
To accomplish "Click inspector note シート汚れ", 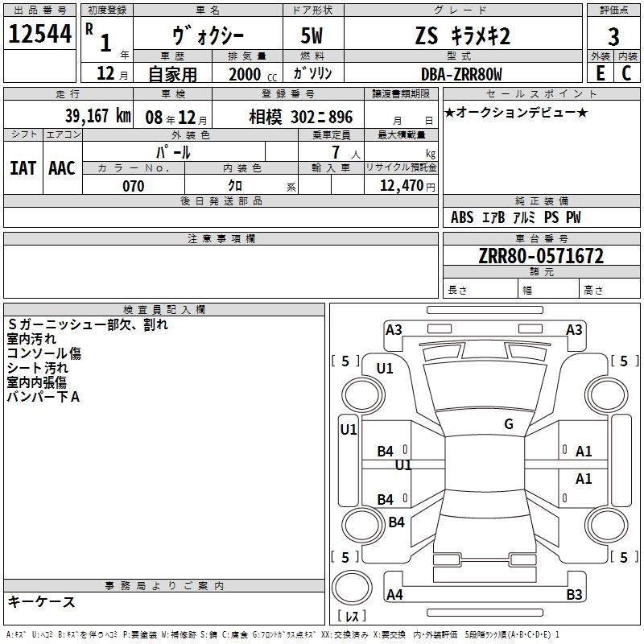I will [x=38, y=368].
